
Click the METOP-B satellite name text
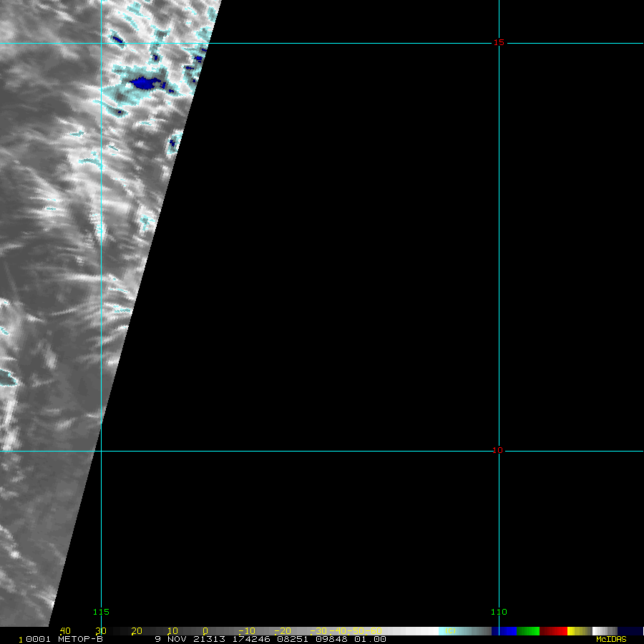pyautogui.click(x=80, y=639)
